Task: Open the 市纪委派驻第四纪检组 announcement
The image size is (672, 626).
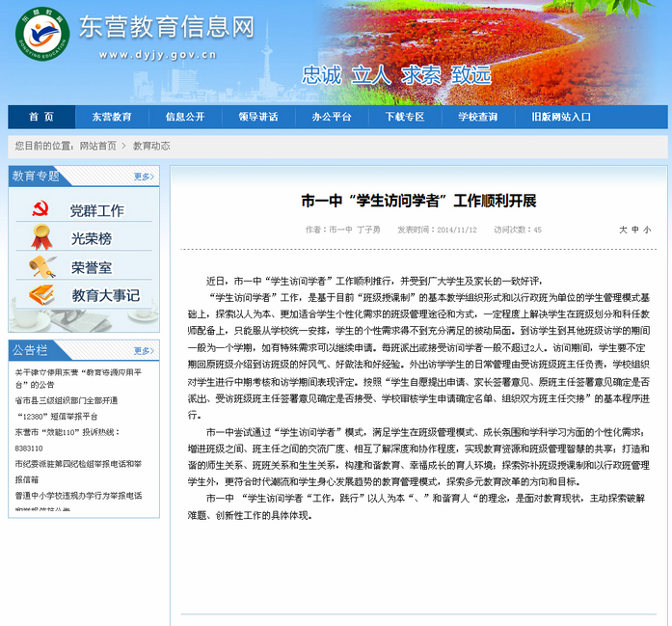Action: tap(78, 472)
